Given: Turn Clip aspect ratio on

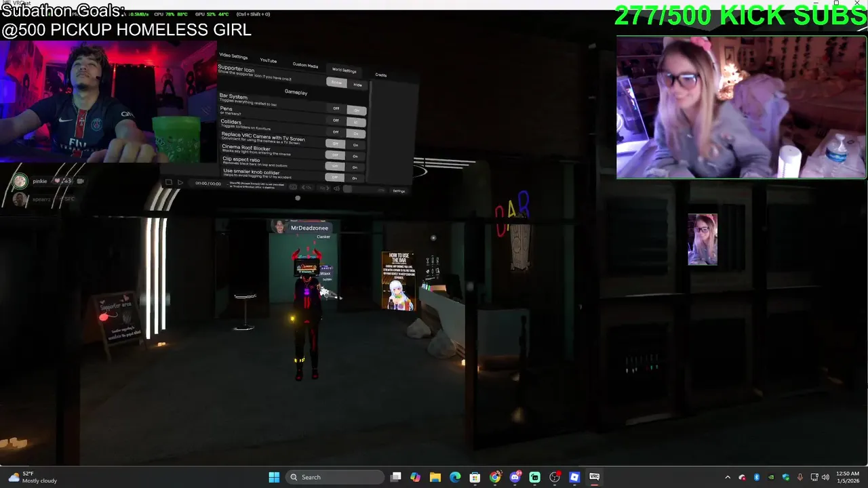Looking at the screenshot, I should pyautogui.click(x=355, y=167).
